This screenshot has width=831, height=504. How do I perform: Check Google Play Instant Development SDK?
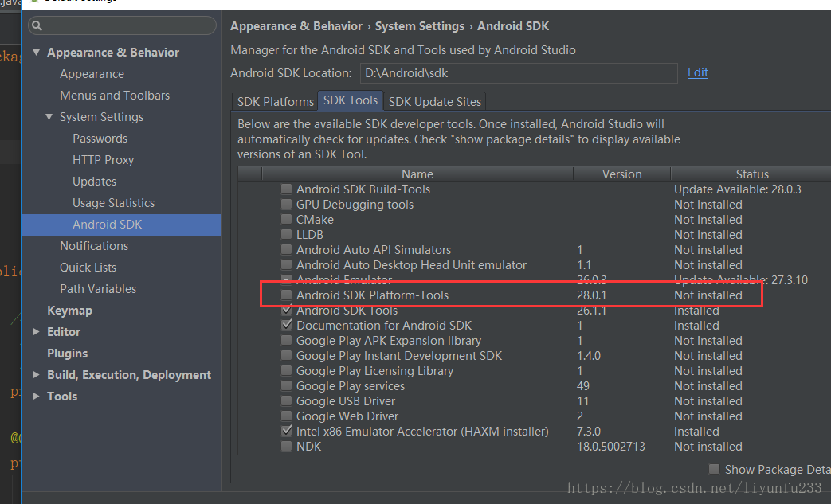[286, 356]
